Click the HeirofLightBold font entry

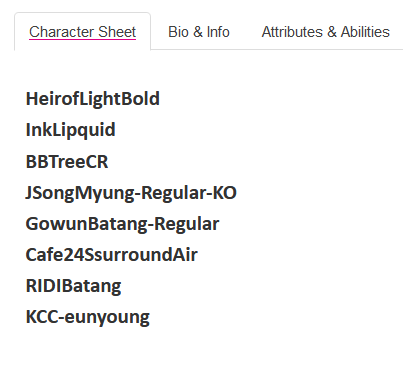point(93,99)
